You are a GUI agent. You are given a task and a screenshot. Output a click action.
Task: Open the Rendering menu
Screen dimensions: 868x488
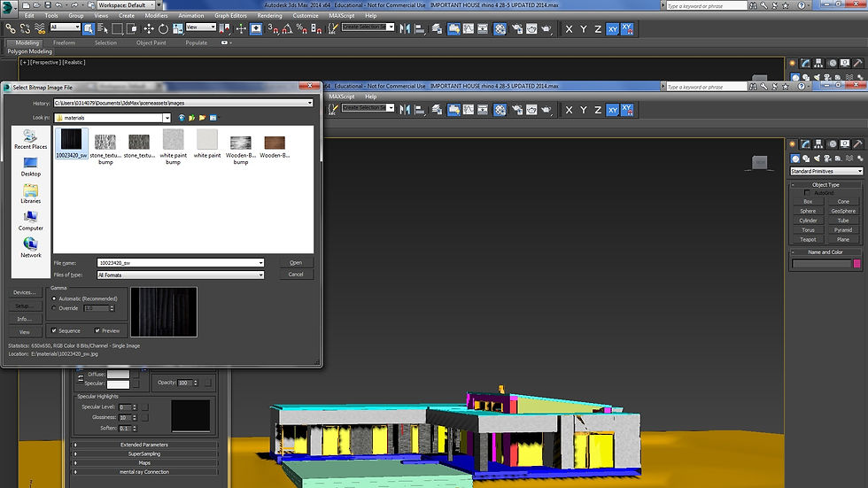coord(269,15)
